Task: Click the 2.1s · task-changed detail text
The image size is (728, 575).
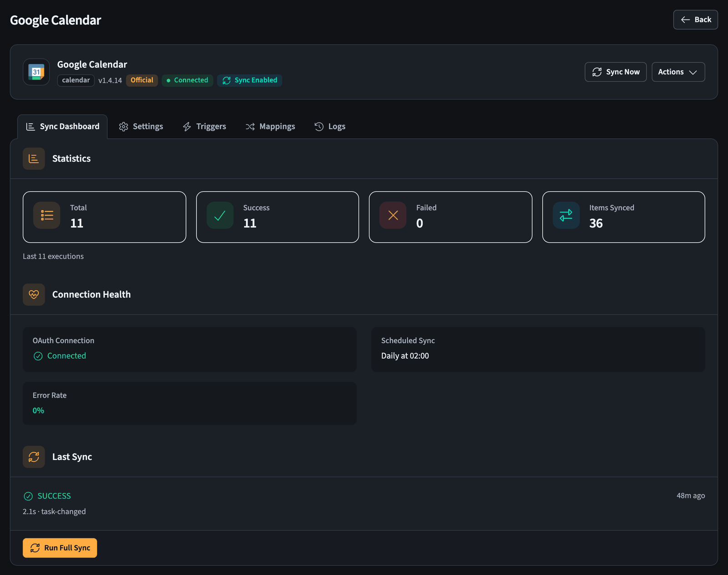Action: click(x=54, y=512)
